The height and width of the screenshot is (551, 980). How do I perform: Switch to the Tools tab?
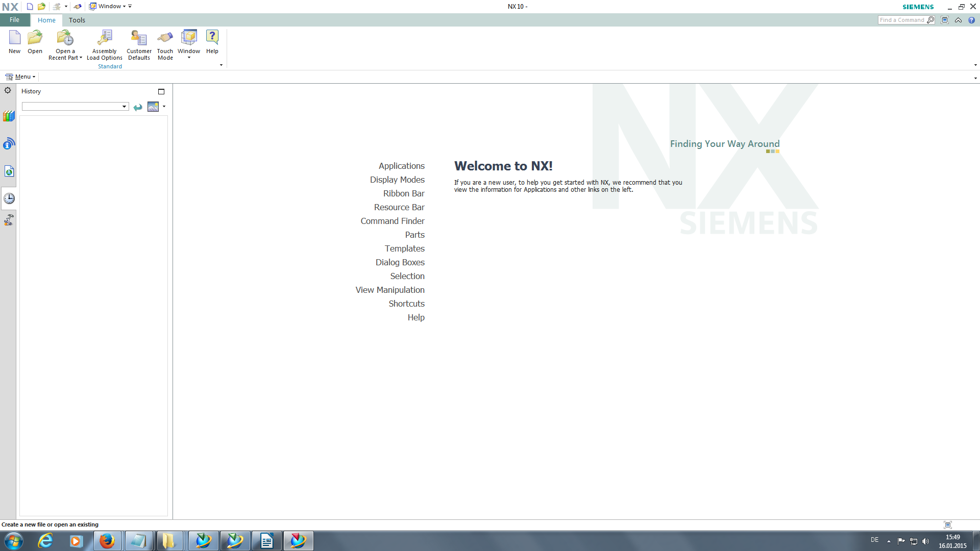pos(77,20)
